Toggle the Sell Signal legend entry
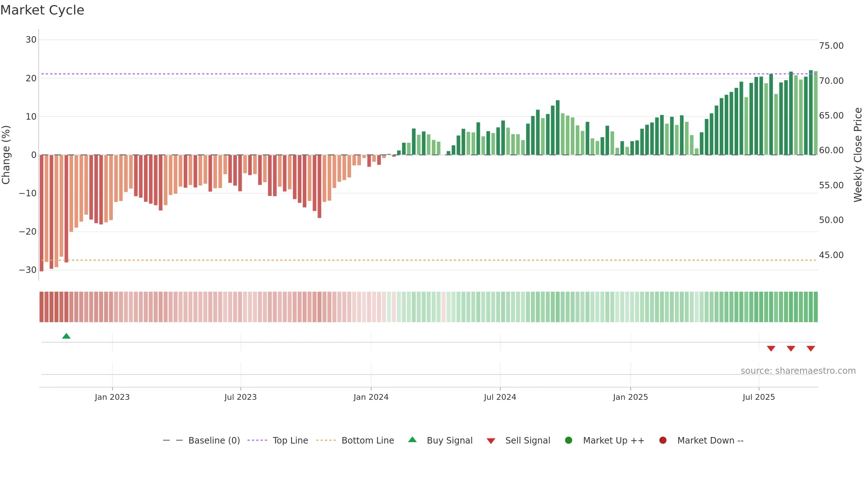This screenshot has width=868, height=488. click(x=518, y=440)
